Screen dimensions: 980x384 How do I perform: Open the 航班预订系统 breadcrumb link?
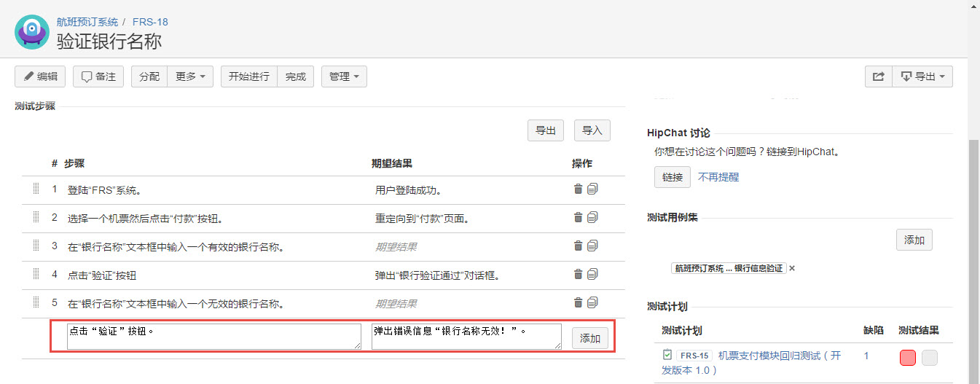click(87, 22)
